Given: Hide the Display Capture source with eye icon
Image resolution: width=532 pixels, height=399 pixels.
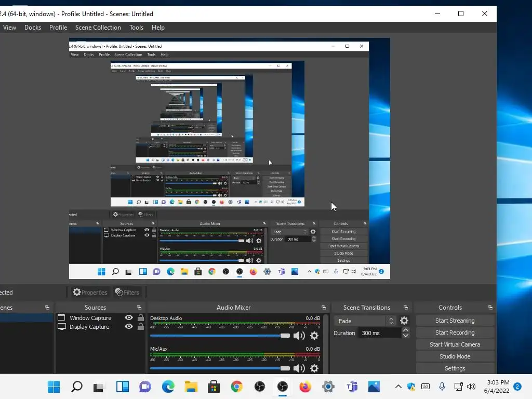Looking at the screenshot, I should coord(129,326).
